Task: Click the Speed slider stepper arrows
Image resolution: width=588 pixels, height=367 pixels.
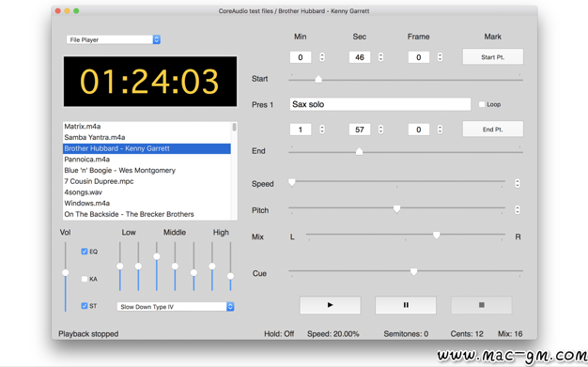Action: click(518, 183)
